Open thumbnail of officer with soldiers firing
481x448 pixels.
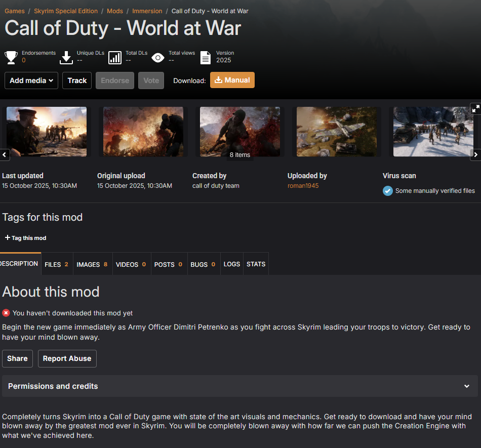[47, 132]
